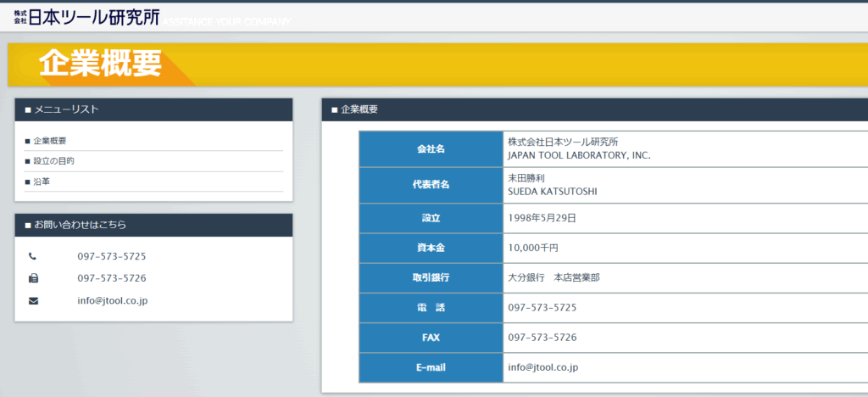Click sidebar email info@jtool.co.jp
The height and width of the screenshot is (397, 868).
(113, 300)
